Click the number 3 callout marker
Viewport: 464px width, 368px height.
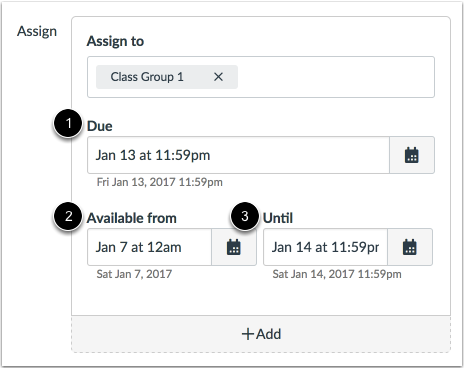(245, 216)
